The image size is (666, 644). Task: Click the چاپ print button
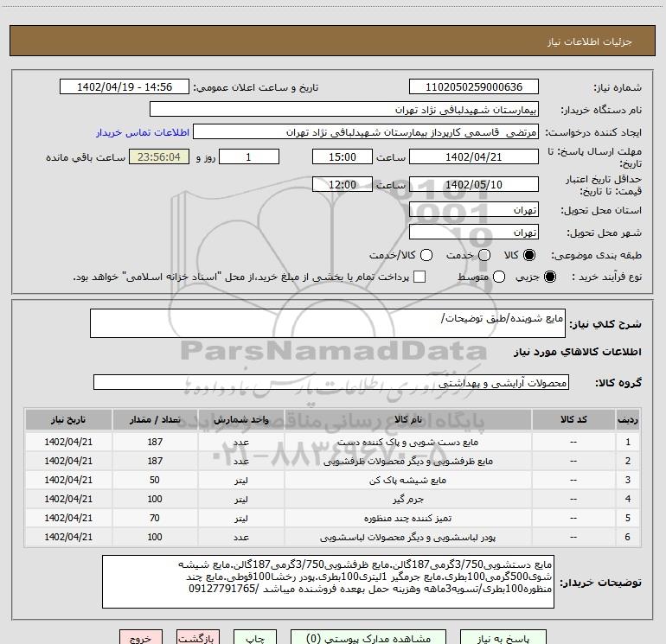point(255,637)
